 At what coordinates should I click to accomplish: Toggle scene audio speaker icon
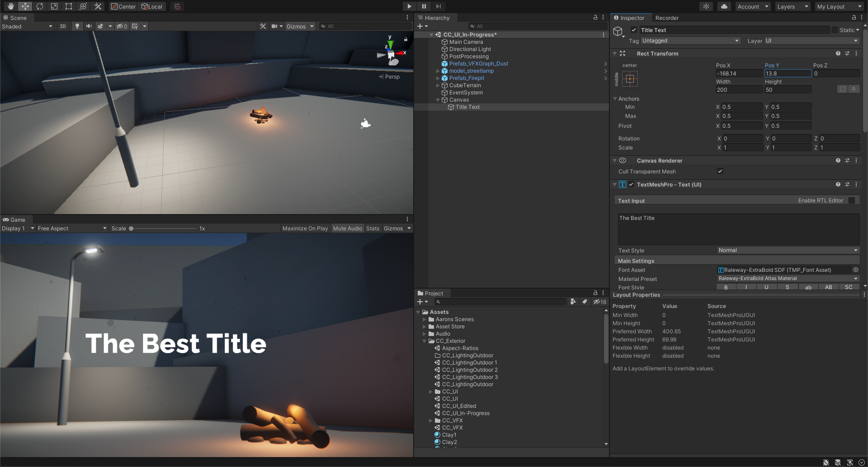[89, 26]
